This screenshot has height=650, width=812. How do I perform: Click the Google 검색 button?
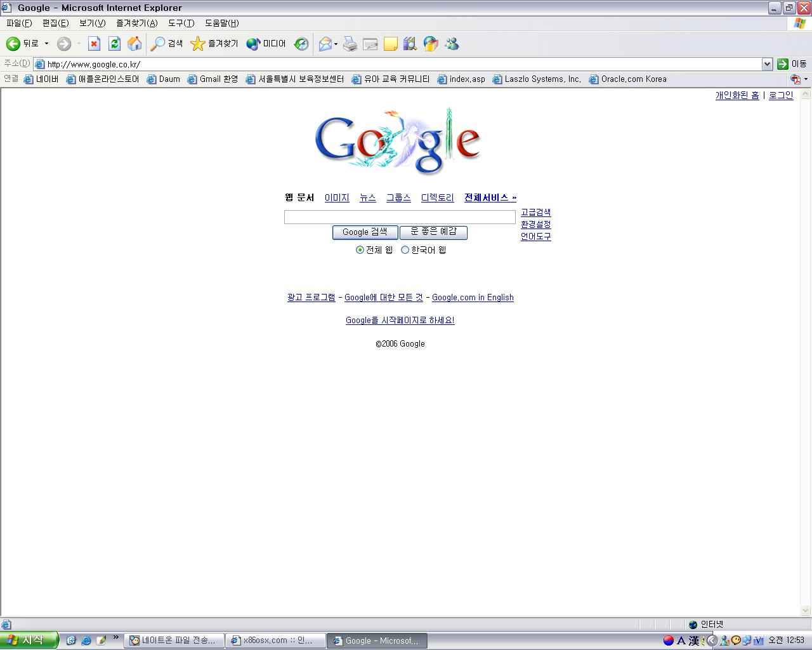pos(365,232)
